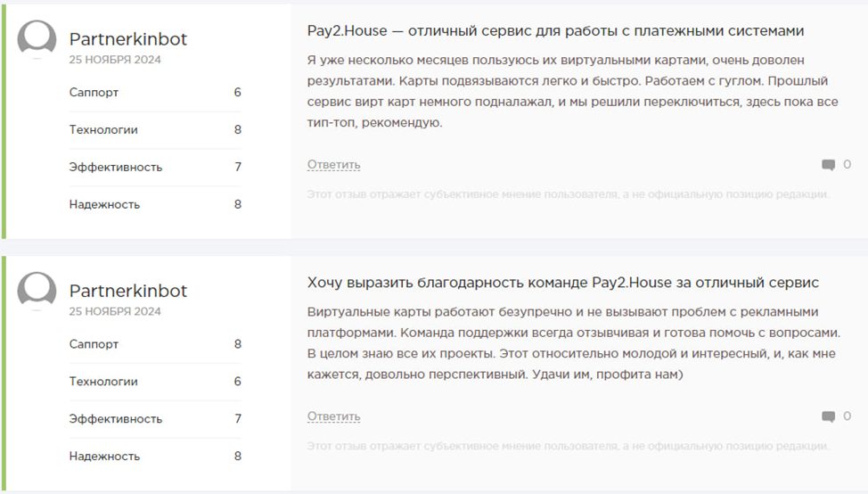
Task: Select second review's 'Эффективность' rating label
Action: 116,419
